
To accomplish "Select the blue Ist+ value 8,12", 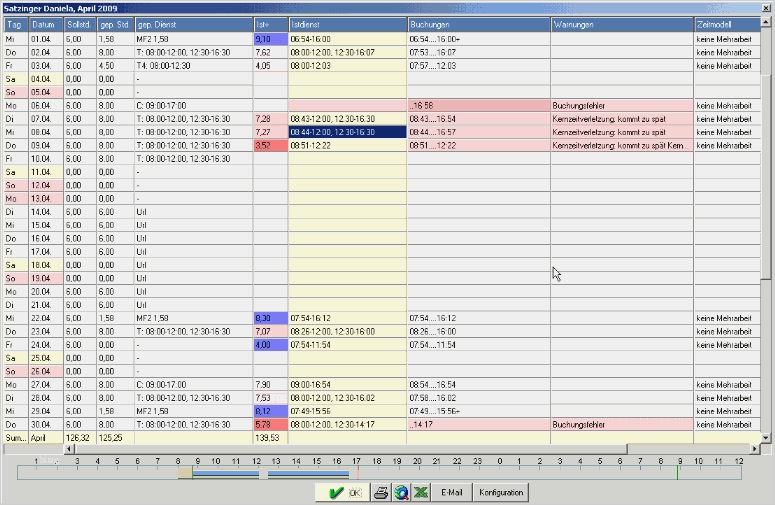I will click(x=270, y=411).
